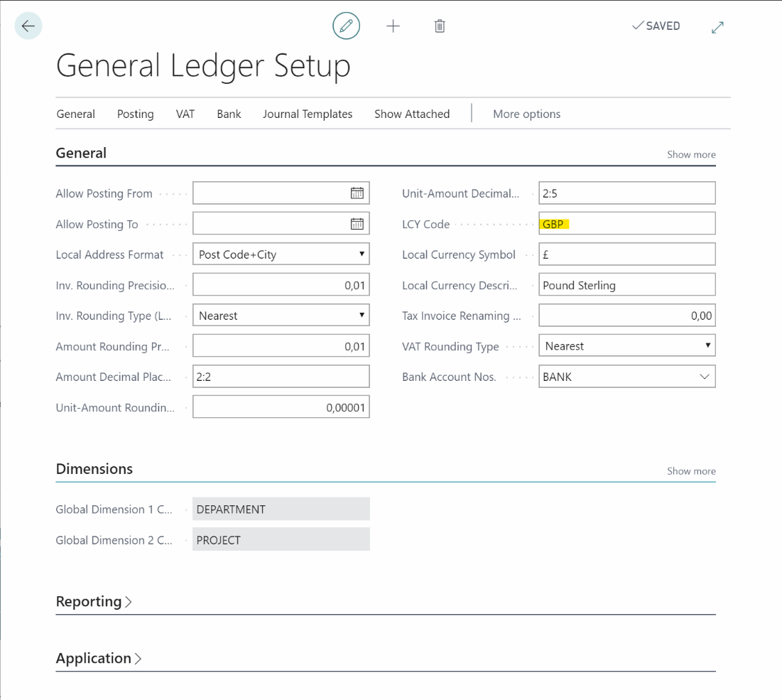
Task: Click More options
Action: 526,114
